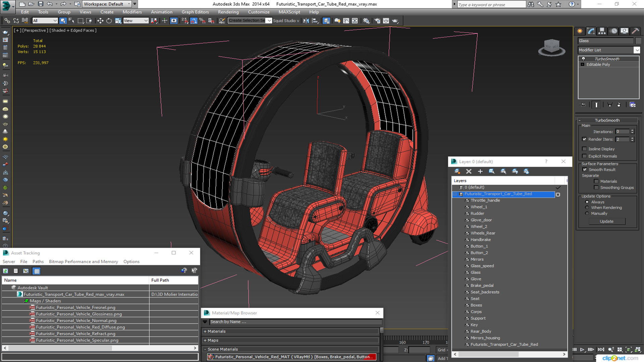644x362 pixels.
Task: Open Workspace Default dropdown
Action: click(x=107, y=4)
